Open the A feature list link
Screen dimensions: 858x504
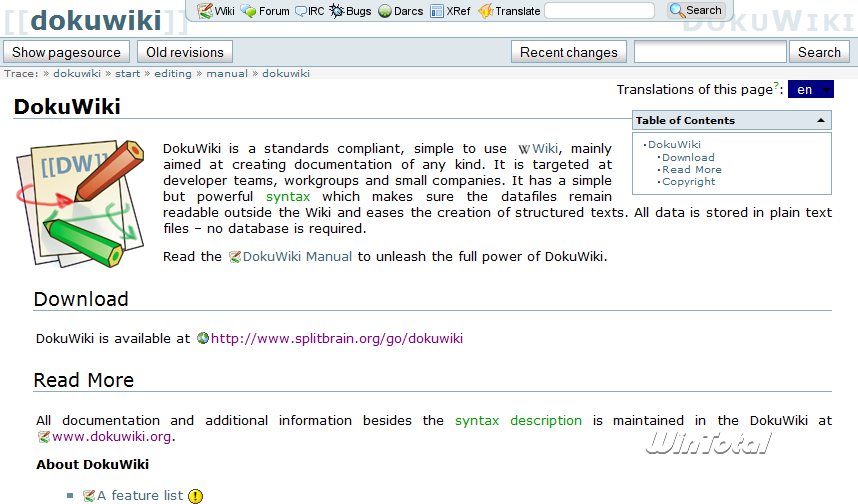(x=133, y=496)
